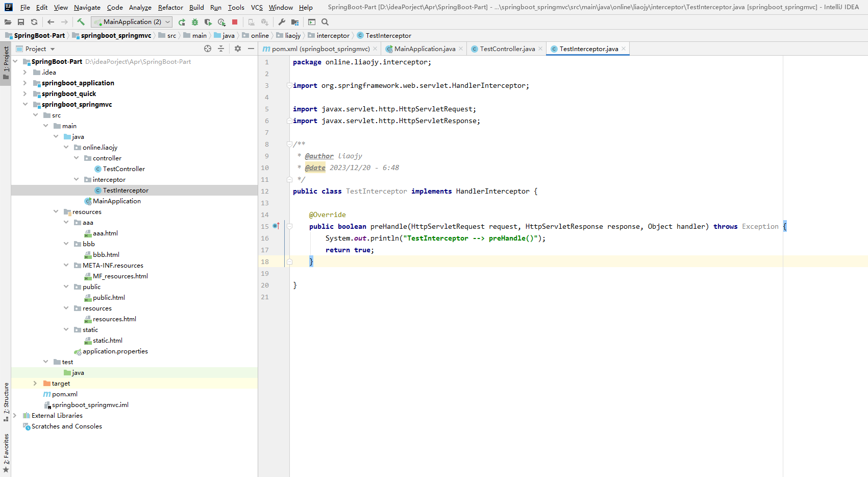Switch to the TestController.java editor tab
This screenshot has height=477, width=868.
tap(507, 49)
